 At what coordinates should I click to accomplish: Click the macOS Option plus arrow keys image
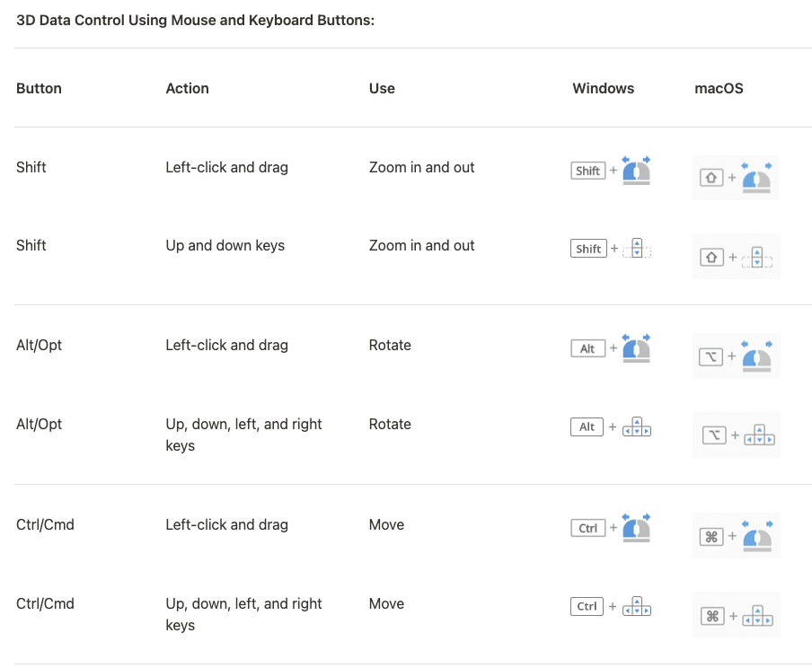(736, 435)
